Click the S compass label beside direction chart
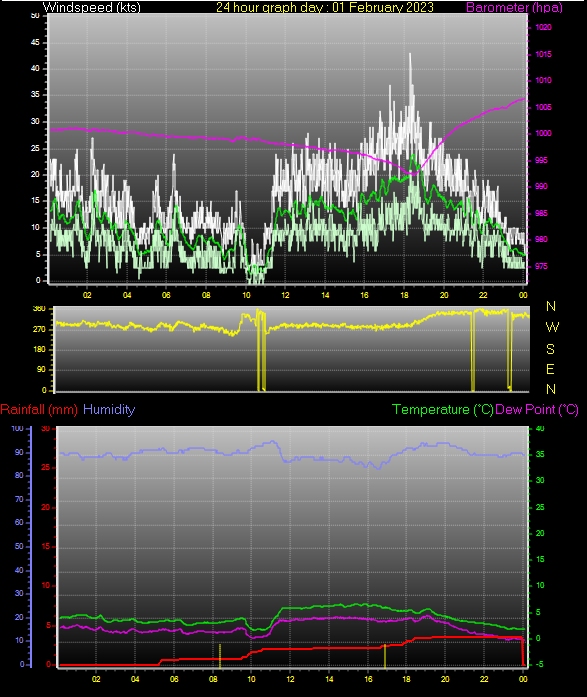The height and width of the screenshot is (697, 587). click(551, 349)
